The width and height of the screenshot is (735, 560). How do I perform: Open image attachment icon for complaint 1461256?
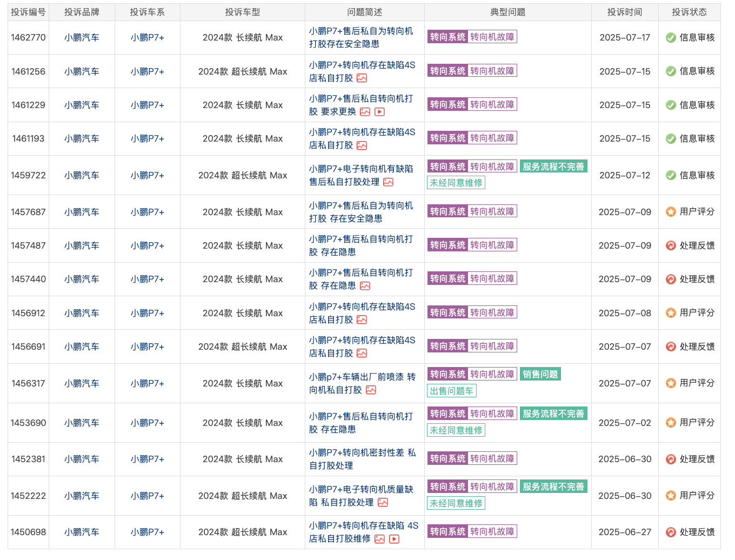(362, 78)
